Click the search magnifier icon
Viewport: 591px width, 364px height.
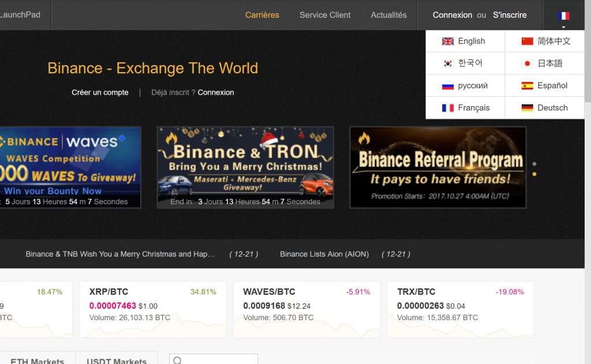[178, 360]
